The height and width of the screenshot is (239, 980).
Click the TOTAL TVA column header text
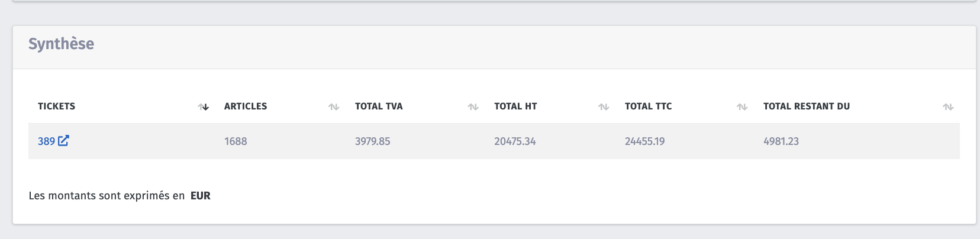(x=379, y=106)
